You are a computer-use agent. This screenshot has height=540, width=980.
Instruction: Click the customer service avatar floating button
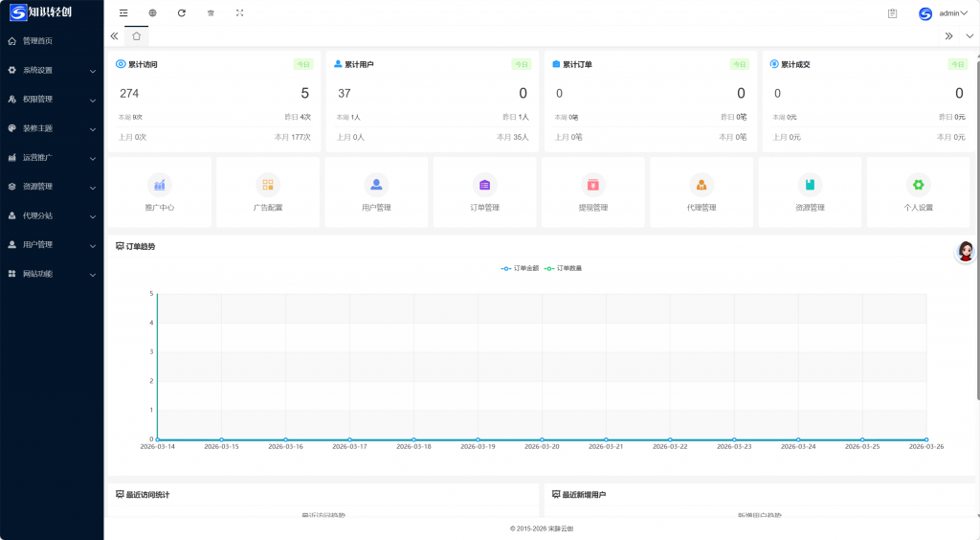[966, 252]
